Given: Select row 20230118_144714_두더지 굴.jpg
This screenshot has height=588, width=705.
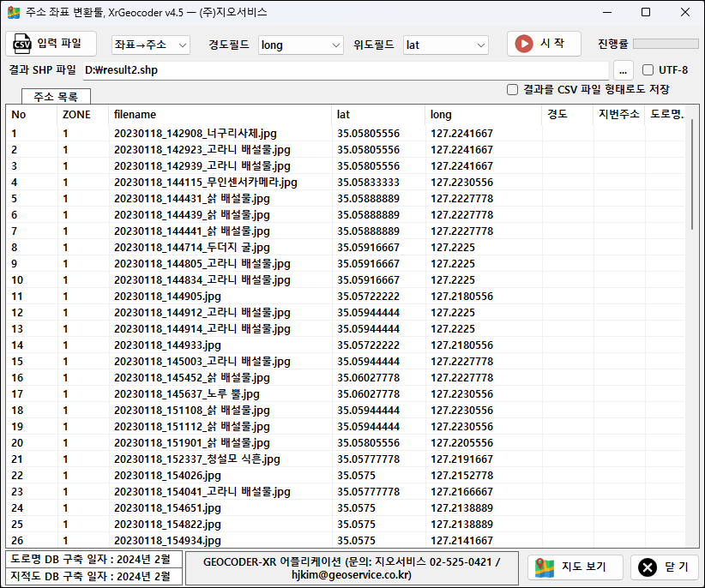Looking at the screenshot, I should (x=346, y=248).
